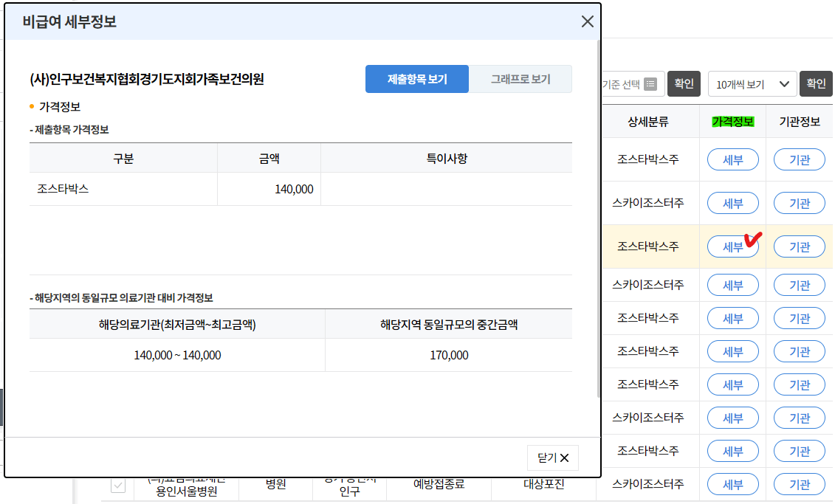This screenshot has height=504, width=835.
Task: Click the red-checkmarked 세부 button
Action: tap(732, 246)
